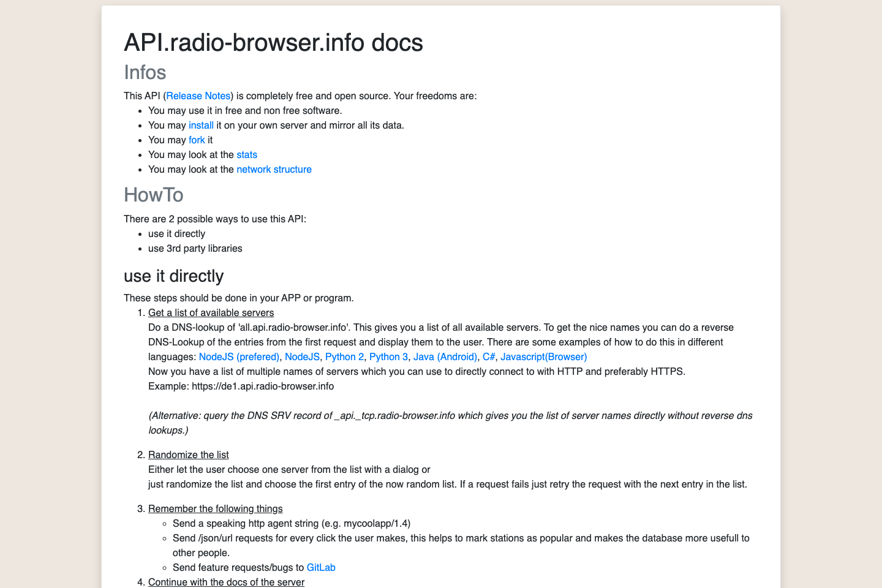Click the second NodeJS example link

302,356
